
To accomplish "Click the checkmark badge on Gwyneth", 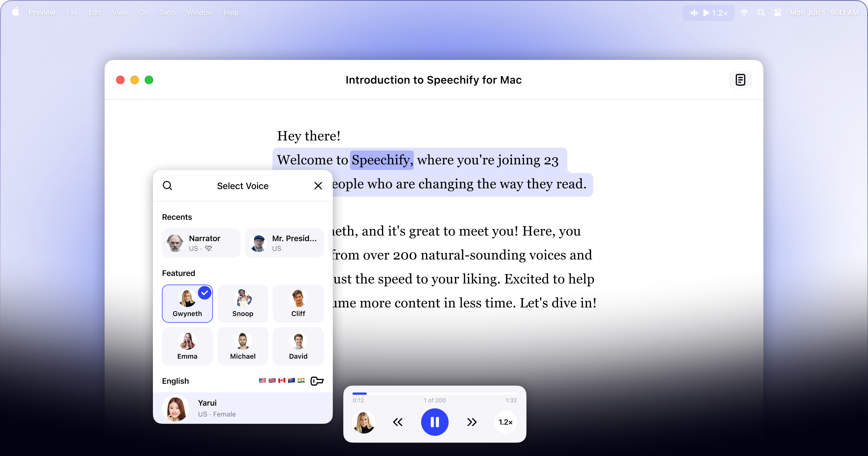I will [x=205, y=293].
